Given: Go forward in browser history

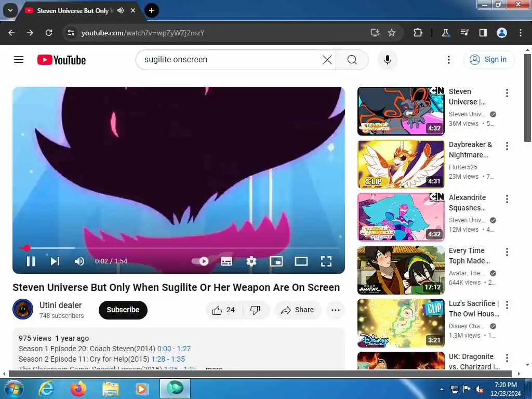Looking at the screenshot, I should 30,33.
